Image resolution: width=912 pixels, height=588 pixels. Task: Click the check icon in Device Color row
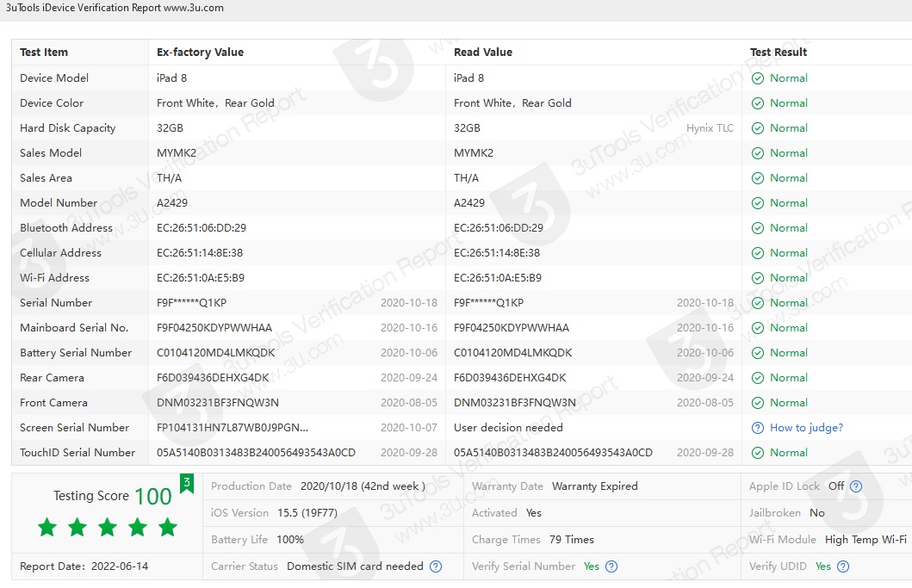[x=757, y=103]
